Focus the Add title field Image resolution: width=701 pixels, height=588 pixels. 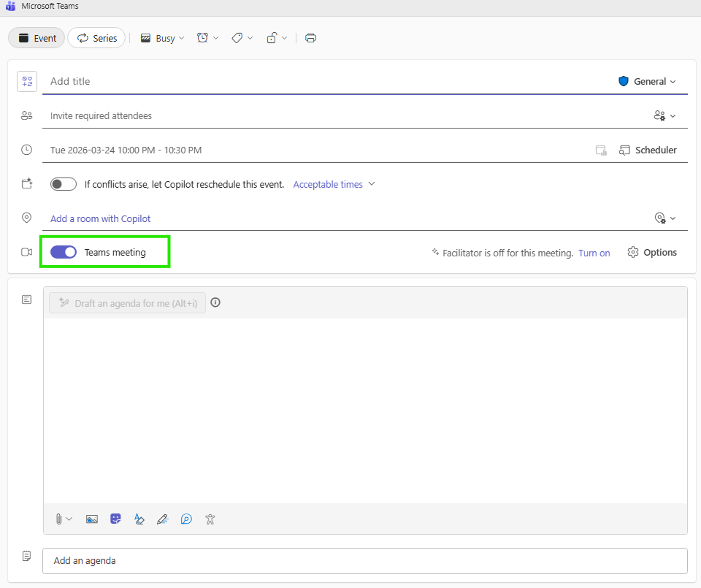(329, 81)
